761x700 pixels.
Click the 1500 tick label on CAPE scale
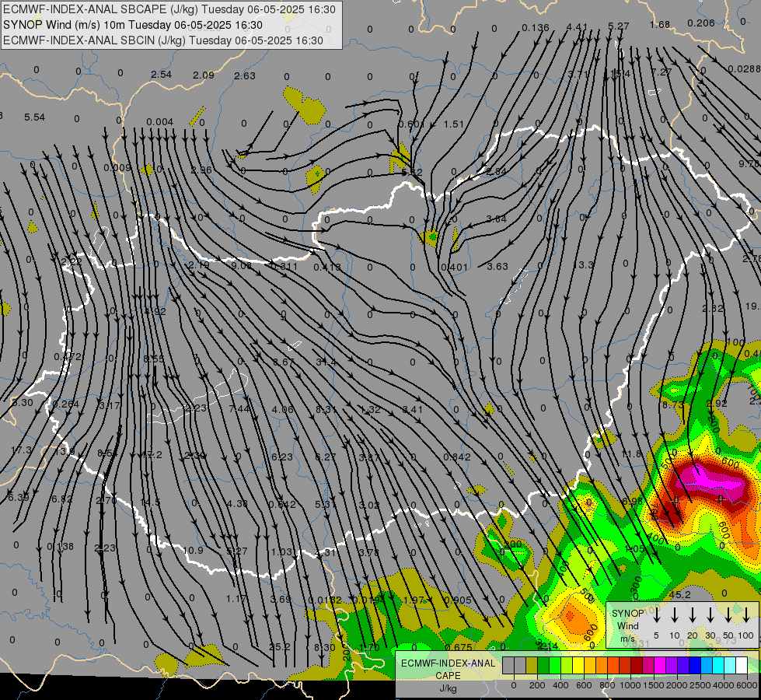coord(654,685)
